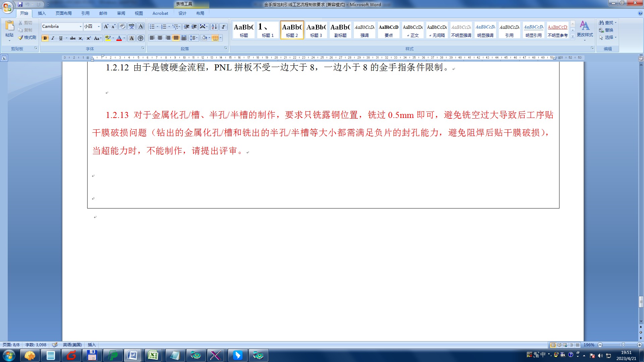Click Select (选择) button
Viewport: 644px width, 362px height.
[607, 37]
